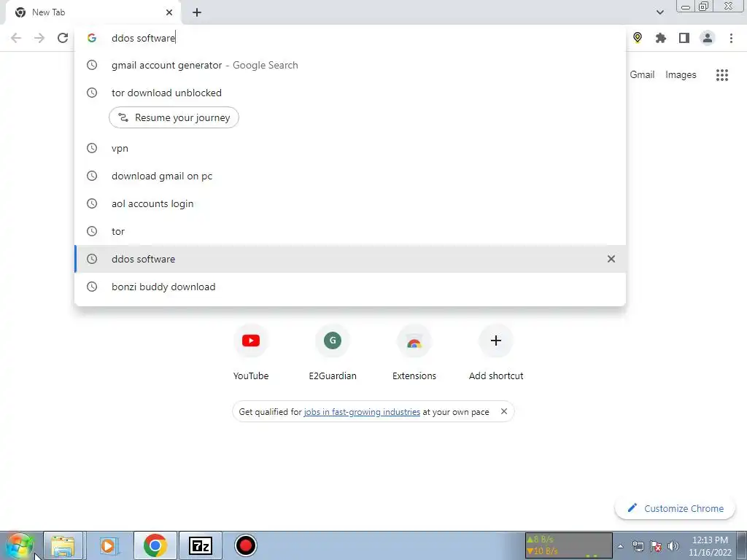
Task: Open the Extensions puzzle-piece menu
Action: point(660,38)
